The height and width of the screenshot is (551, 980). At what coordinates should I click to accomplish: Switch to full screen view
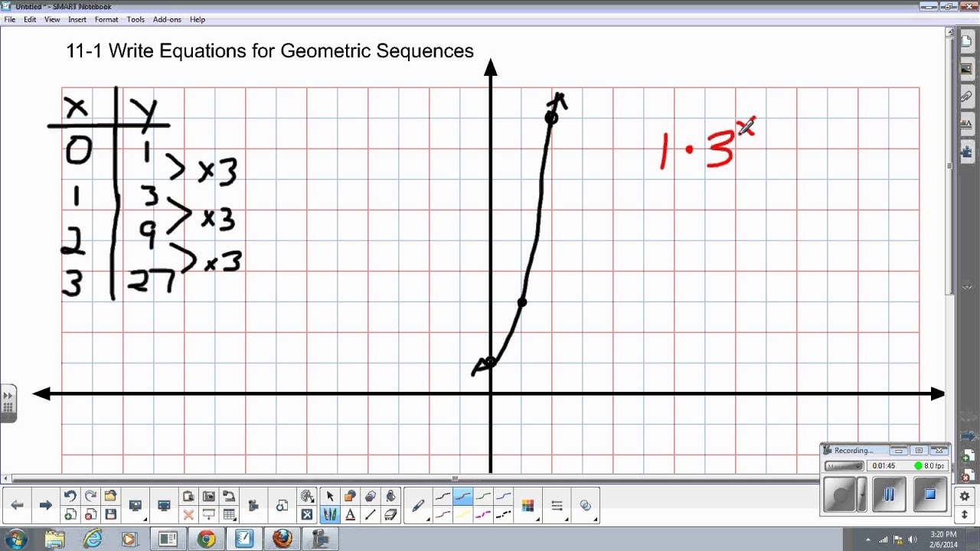(163, 505)
